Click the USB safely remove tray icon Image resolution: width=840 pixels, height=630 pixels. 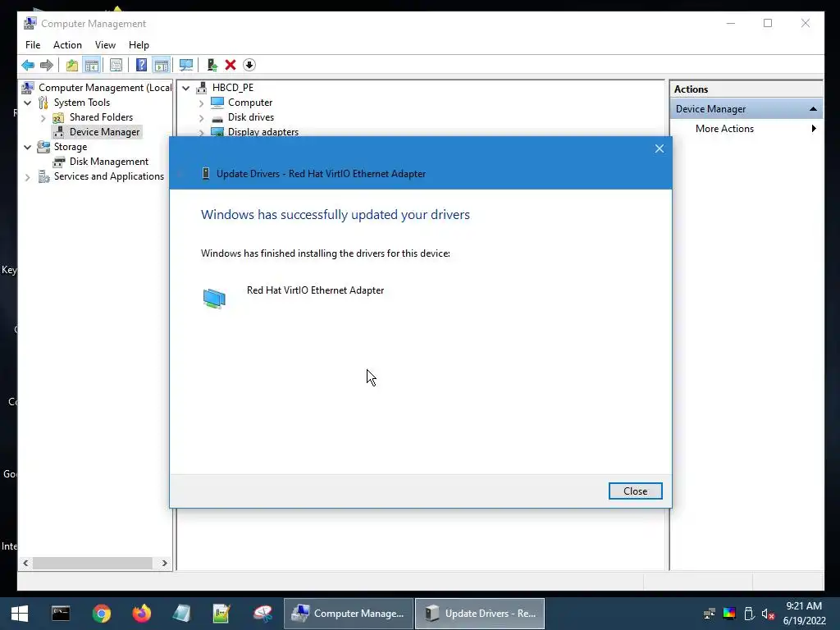click(x=749, y=614)
